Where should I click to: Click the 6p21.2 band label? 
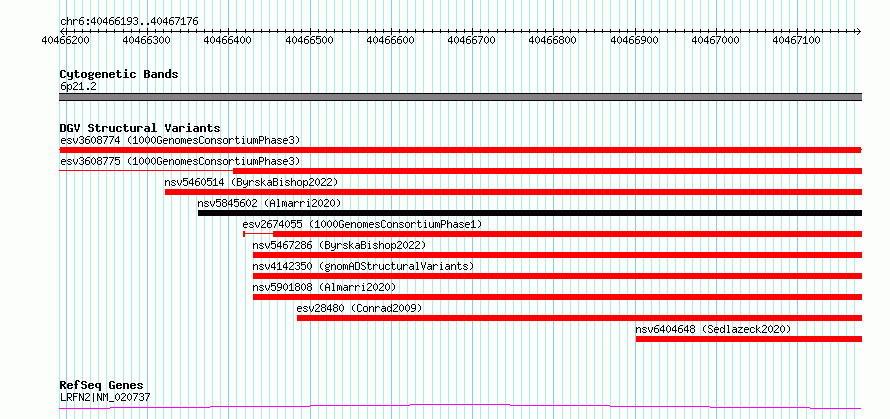(x=78, y=87)
